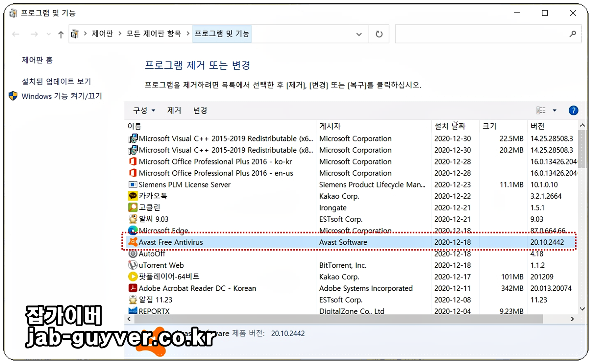Select the 카카오톡 row
592x364 pixels.
point(352,196)
